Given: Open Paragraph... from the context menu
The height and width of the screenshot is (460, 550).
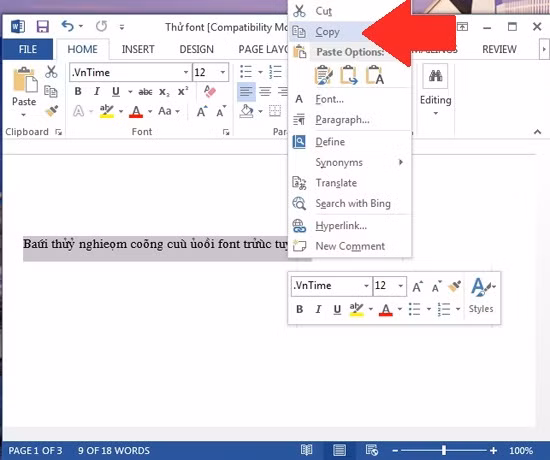Looking at the screenshot, I should tap(350, 120).
